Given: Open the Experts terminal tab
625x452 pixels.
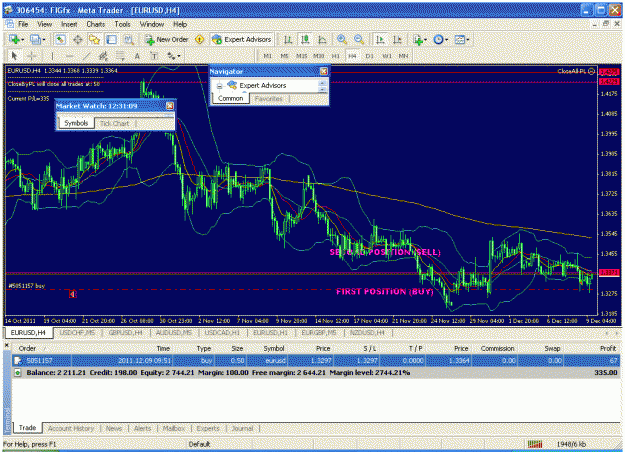Looking at the screenshot, I should (x=208, y=428).
